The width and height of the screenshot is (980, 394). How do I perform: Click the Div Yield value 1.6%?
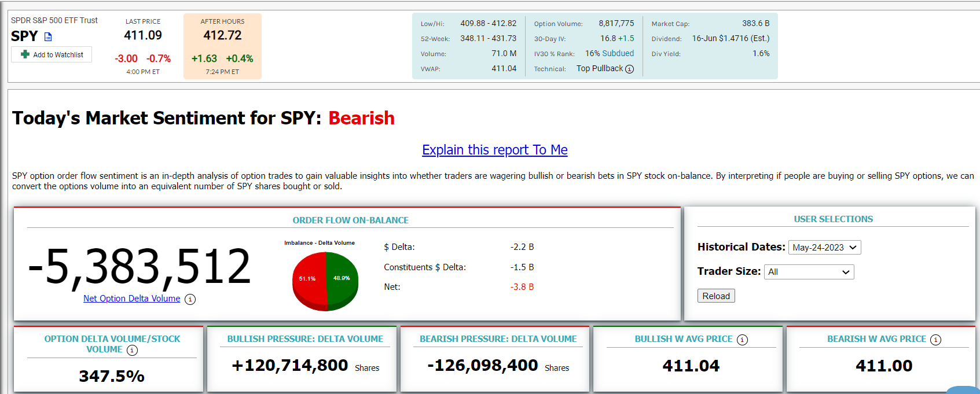tap(761, 53)
